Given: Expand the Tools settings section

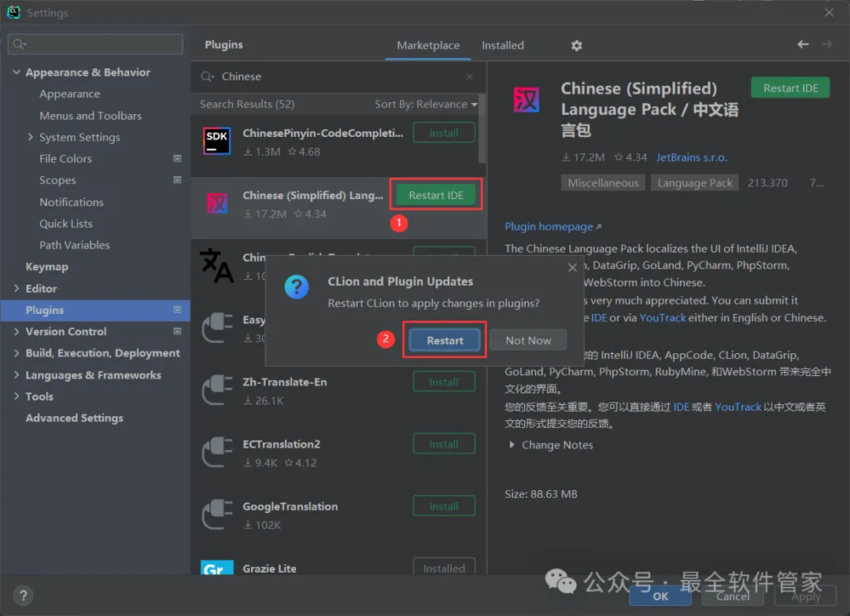Looking at the screenshot, I should pos(17,396).
